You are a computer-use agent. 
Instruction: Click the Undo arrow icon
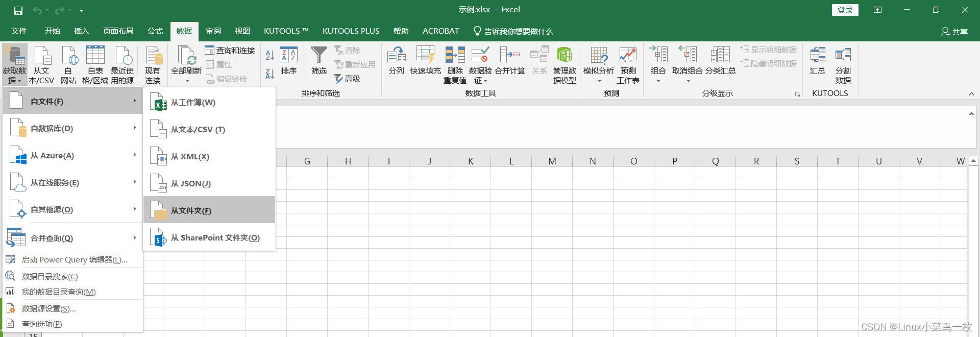(37, 10)
